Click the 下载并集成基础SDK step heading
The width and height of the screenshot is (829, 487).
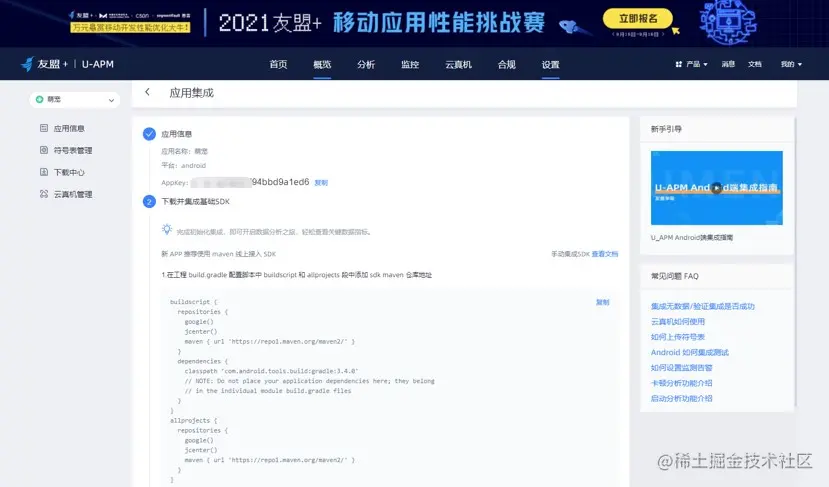pos(196,201)
